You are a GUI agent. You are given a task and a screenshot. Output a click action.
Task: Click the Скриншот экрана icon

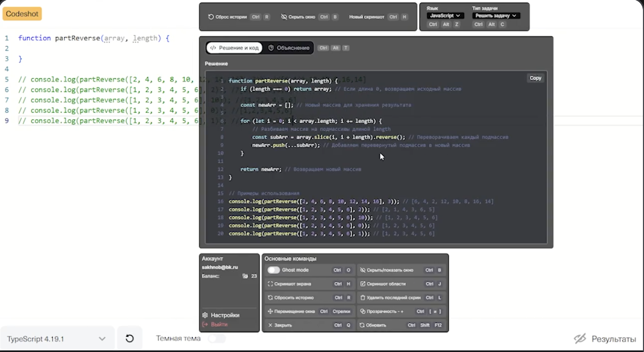pos(271,284)
